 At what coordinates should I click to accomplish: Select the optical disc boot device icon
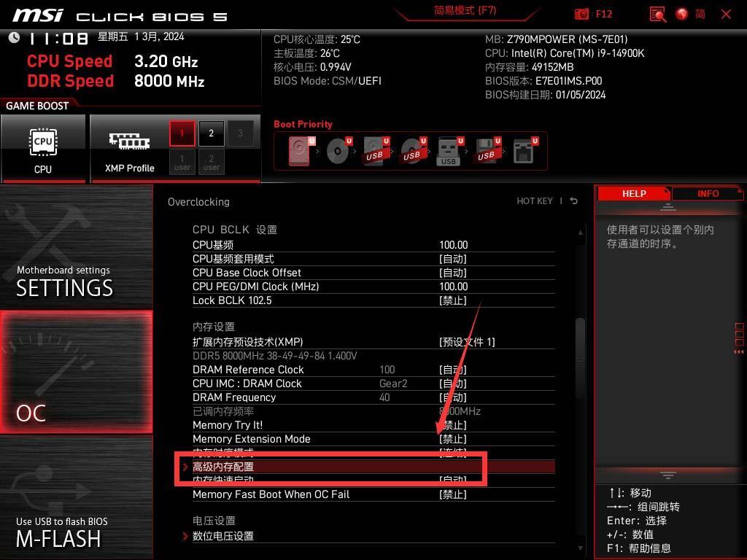coord(338,151)
